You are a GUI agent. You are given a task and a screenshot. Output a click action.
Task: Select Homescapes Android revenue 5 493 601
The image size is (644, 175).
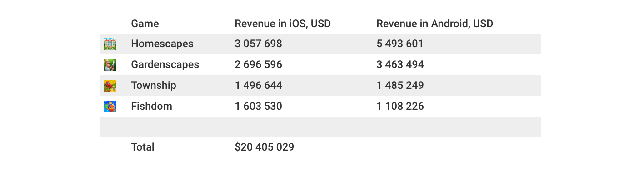(400, 44)
